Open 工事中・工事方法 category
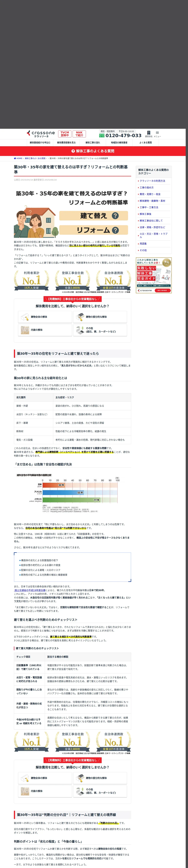Image resolution: width=188 pixels, height=868 pixels. click(x=149, y=207)
